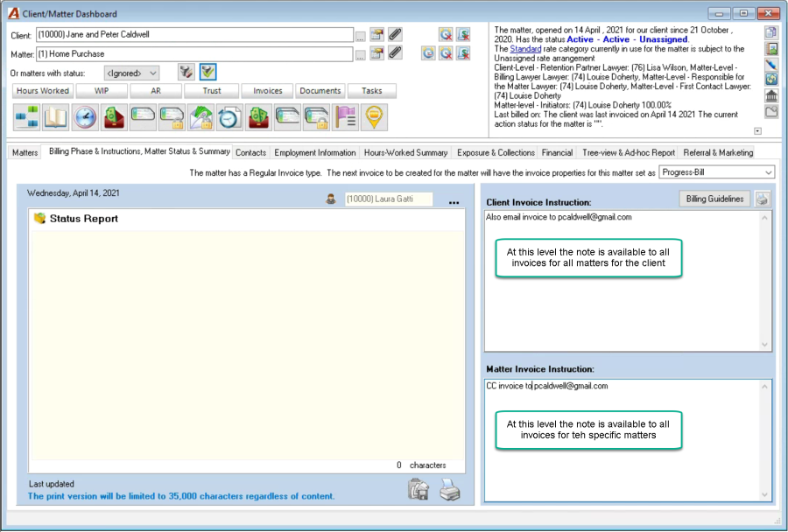
Task: Open the Tree-view & Ad-hoc Report tab
Action: point(628,153)
